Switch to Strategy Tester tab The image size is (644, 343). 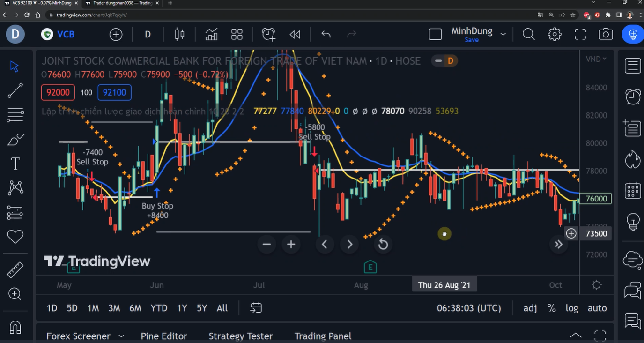241,336
